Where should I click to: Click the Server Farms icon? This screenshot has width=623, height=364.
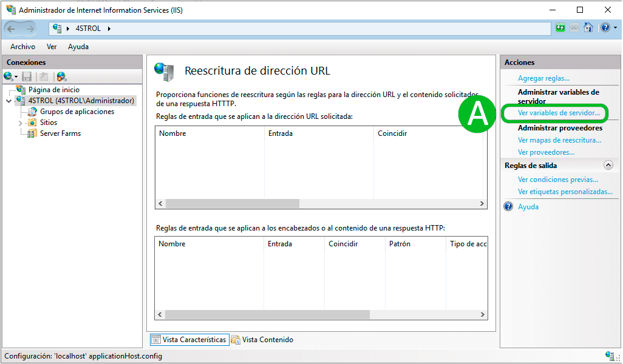(x=32, y=133)
